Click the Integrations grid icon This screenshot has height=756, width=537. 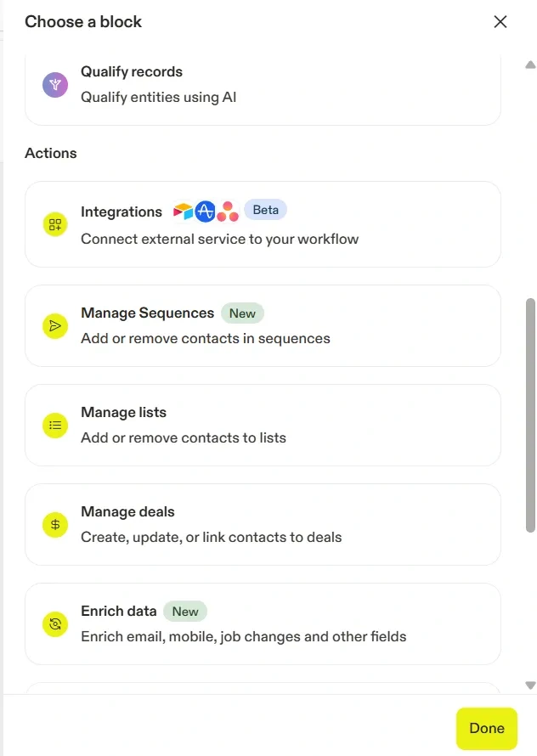[55, 225]
